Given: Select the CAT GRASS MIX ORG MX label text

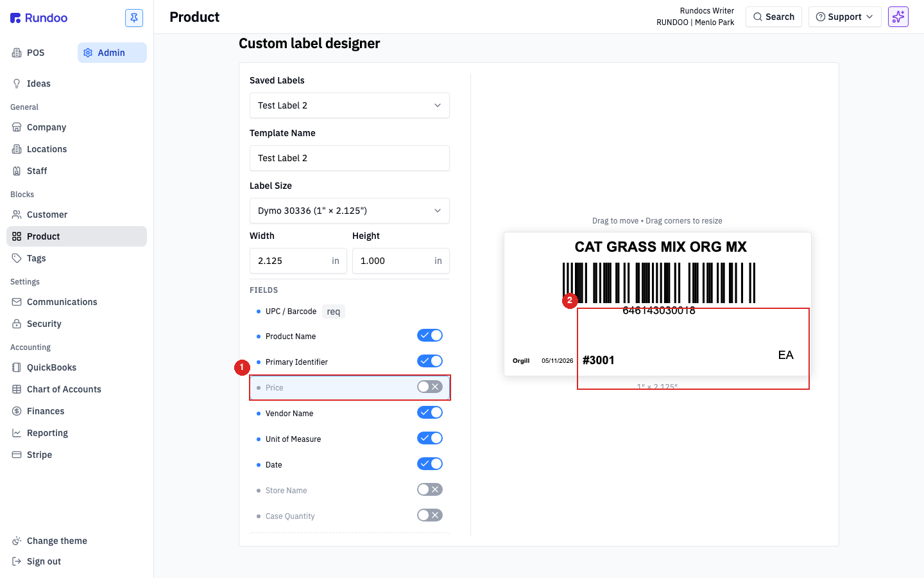Looking at the screenshot, I should pyautogui.click(x=660, y=247).
